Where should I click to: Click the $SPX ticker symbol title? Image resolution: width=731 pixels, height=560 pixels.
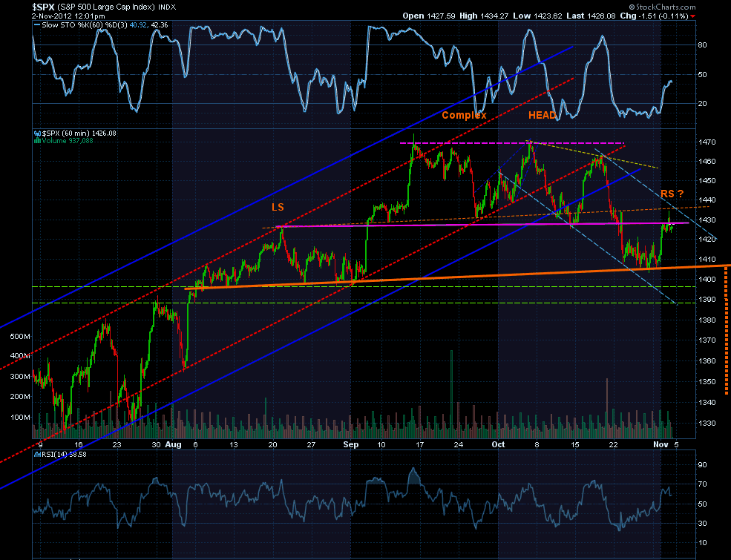44,7
